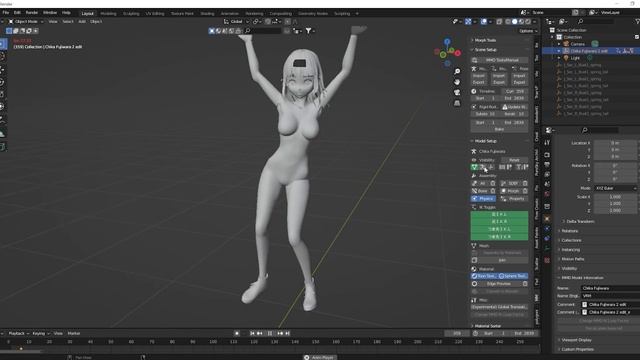Click the jump to start playback button
Image resolution: width=640 pixels, height=360 pixels.
(252, 333)
